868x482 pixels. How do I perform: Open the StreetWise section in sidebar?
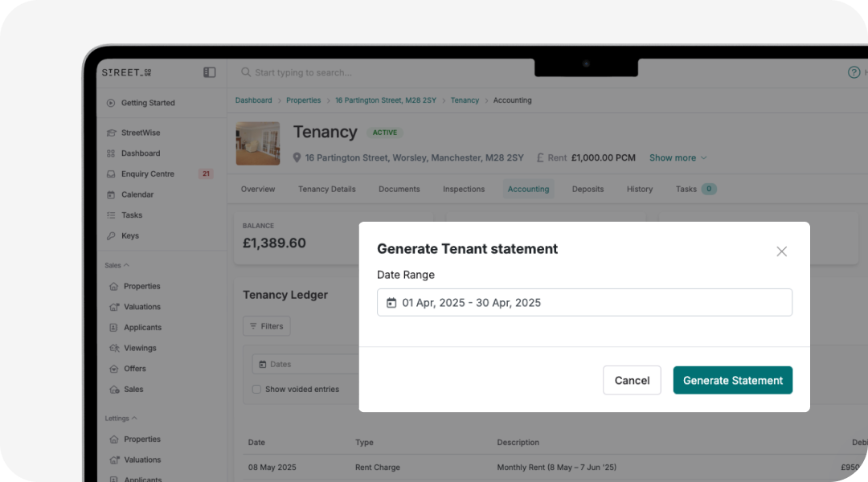pyautogui.click(x=141, y=132)
